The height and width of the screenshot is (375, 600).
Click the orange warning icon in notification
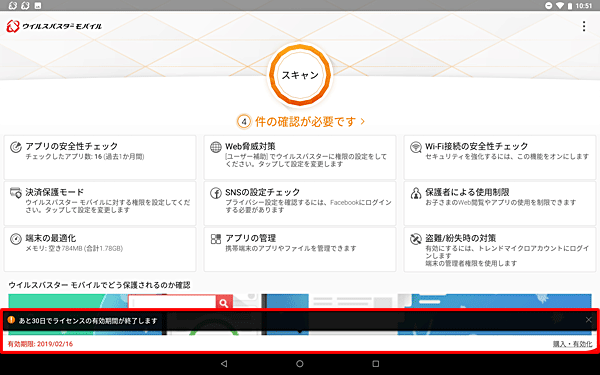tap(11, 320)
